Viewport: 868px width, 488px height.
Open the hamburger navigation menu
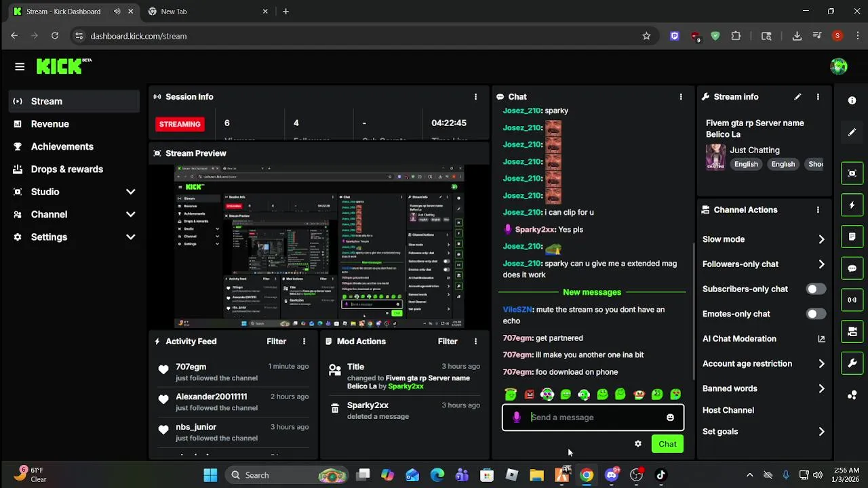point(20,66)
